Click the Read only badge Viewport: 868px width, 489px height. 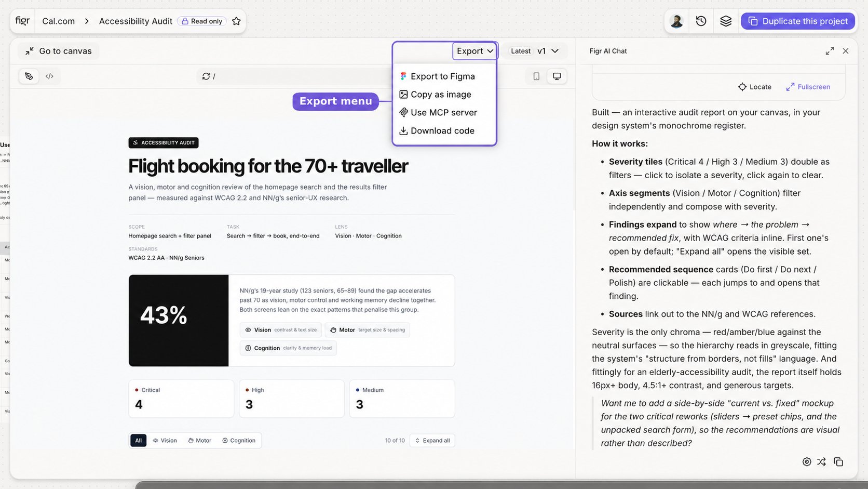click(x=202, y=21)
